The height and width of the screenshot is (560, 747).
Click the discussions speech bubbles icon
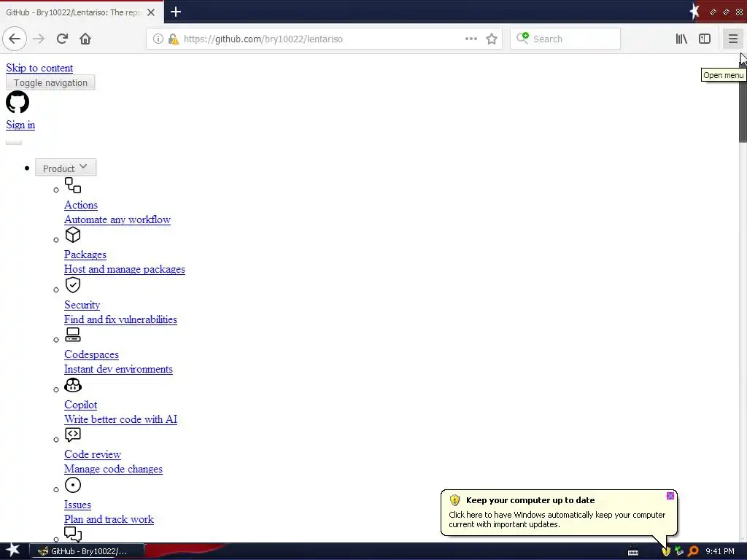click(73, 534)
